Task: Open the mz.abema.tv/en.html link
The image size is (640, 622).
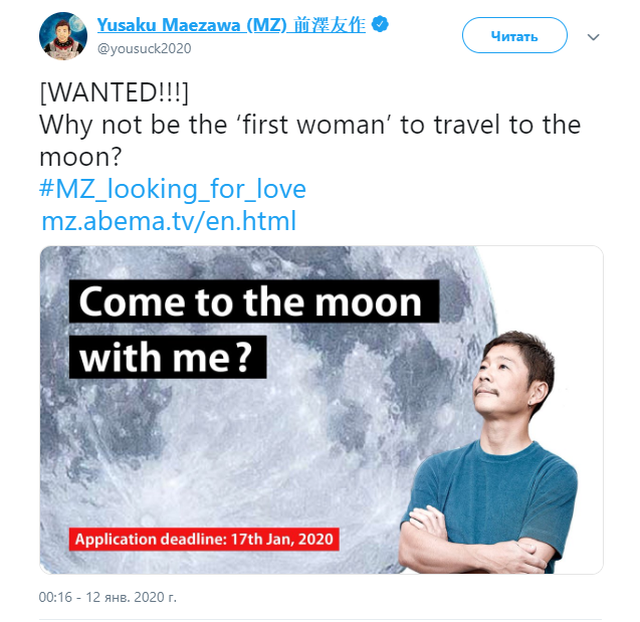Action: (x=169, y=221)
